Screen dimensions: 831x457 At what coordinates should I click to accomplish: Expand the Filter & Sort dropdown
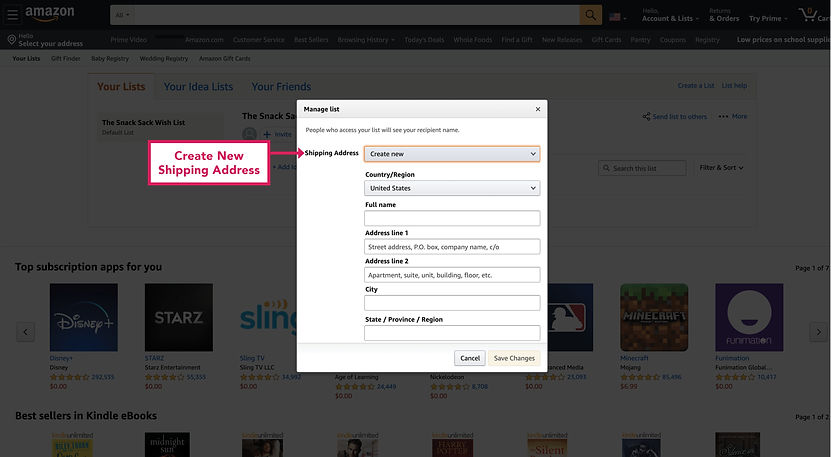pyautogui.click(x=721, y=168)
